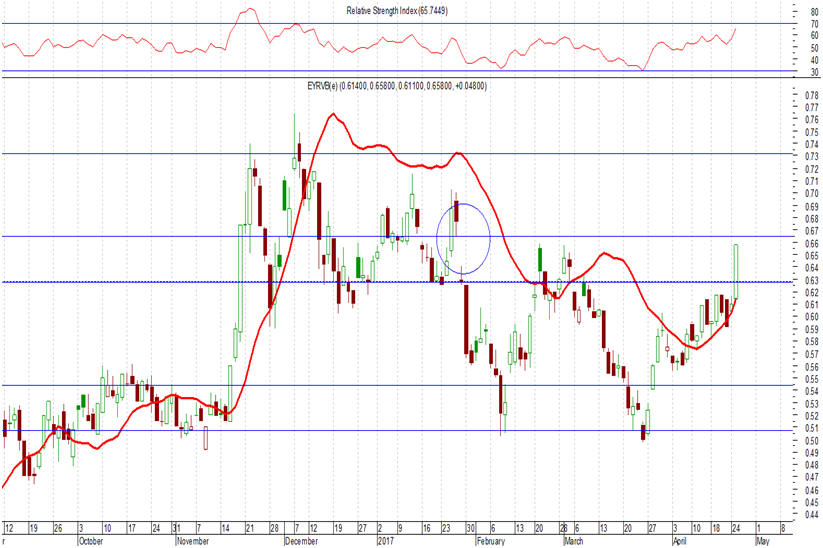
Task: Select the March month label
Action: click(x=573, y=541)
